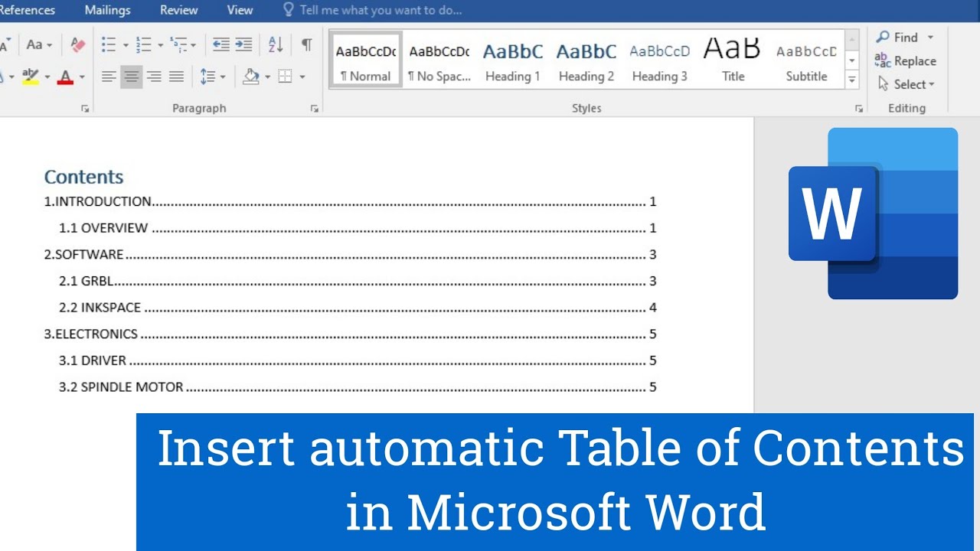Viewport: 980px width, 551px height.
Task: Decrease the paragraph indent
Action: [221, 44]
